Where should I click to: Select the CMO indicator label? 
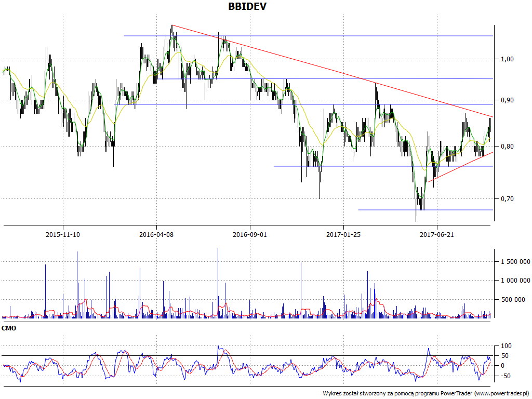(9, 328)
